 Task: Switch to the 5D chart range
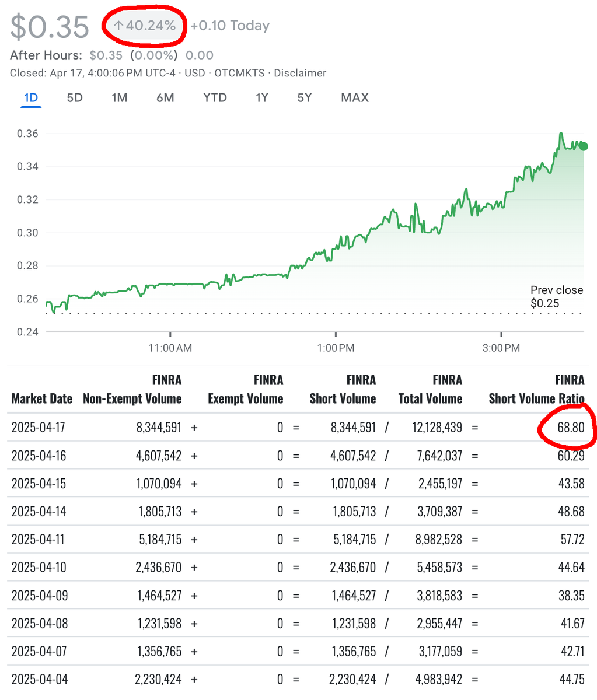[x=75, y=98]
